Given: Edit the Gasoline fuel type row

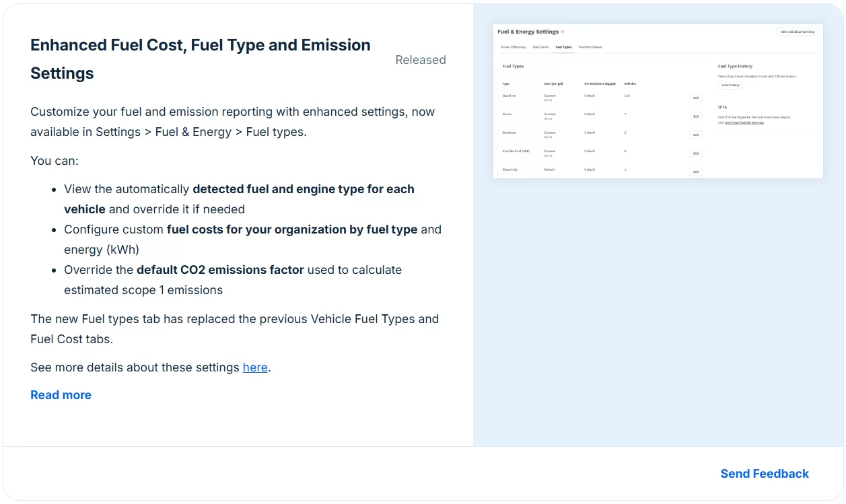Looking at the screenshot, I should [696, 98].
